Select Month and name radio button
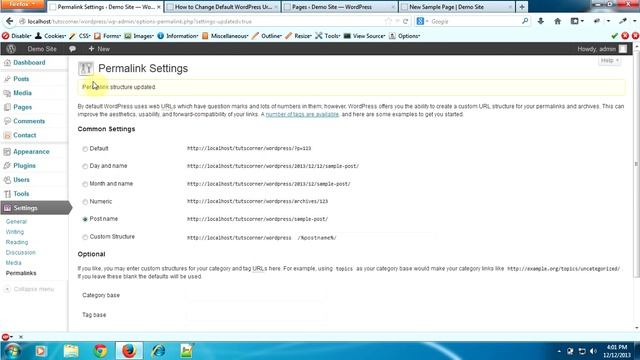Image resolution: width=640 pixels, height=360 pixels. [85, 184]
